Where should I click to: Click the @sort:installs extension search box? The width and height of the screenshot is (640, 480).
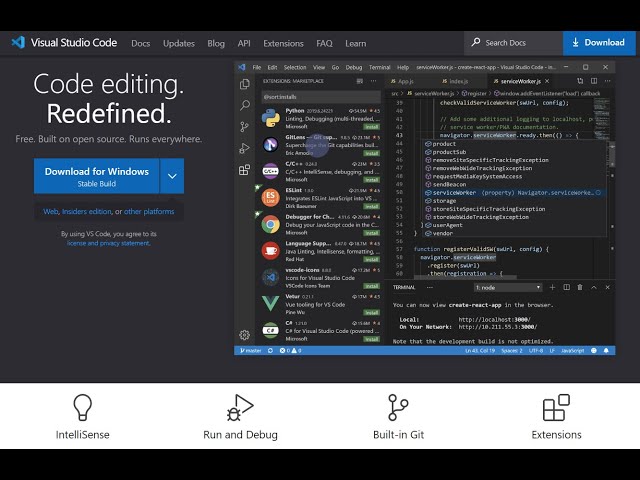coord(321,97)
